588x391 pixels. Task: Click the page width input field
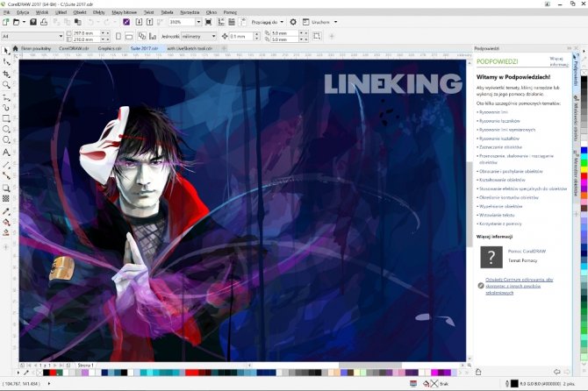tap(86, 33)
